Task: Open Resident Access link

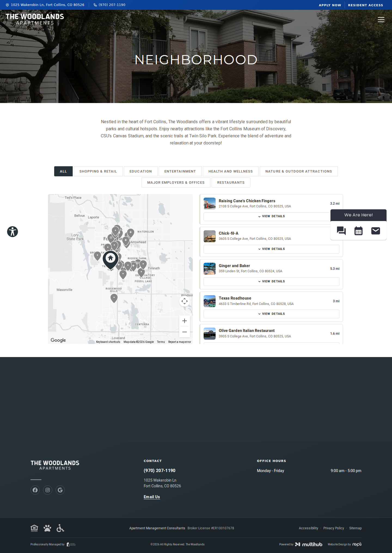Action: 366,5
